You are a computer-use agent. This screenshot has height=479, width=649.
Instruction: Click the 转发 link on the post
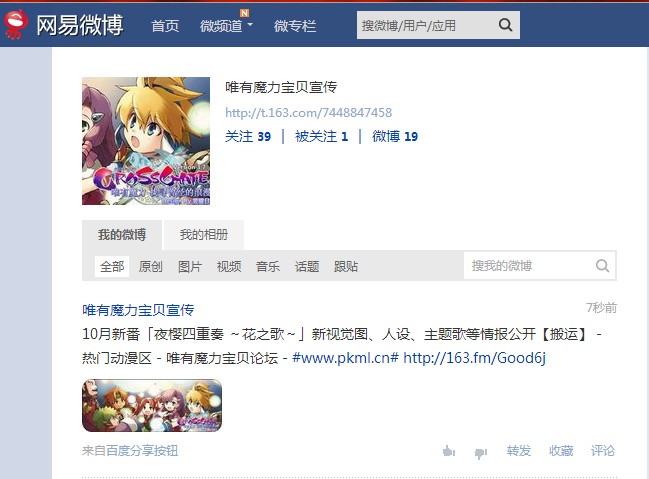click(x=519, y=450)
